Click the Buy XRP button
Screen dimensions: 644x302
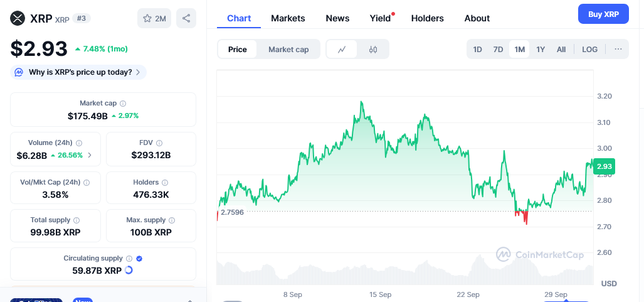click(x=603, y=14)
